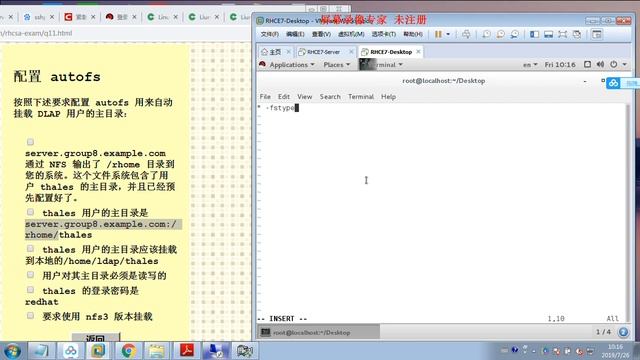Open the 编辑(E) menu in VMware

point(295,34)
